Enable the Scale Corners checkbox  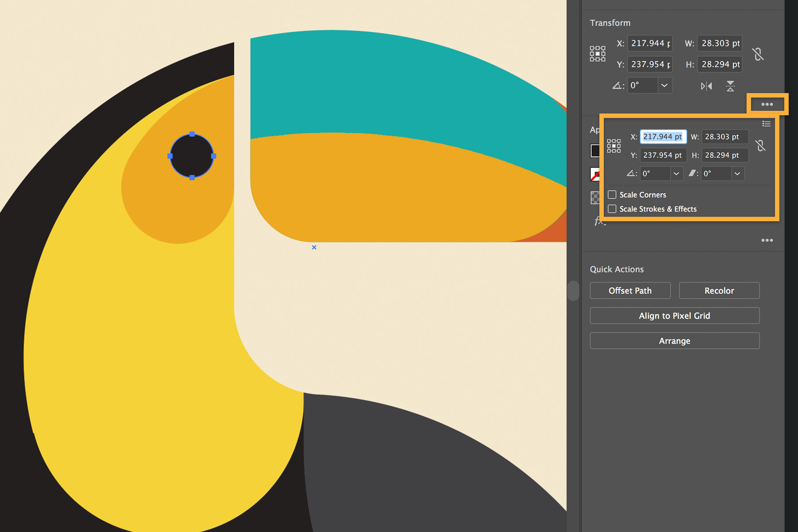[612, 195]
